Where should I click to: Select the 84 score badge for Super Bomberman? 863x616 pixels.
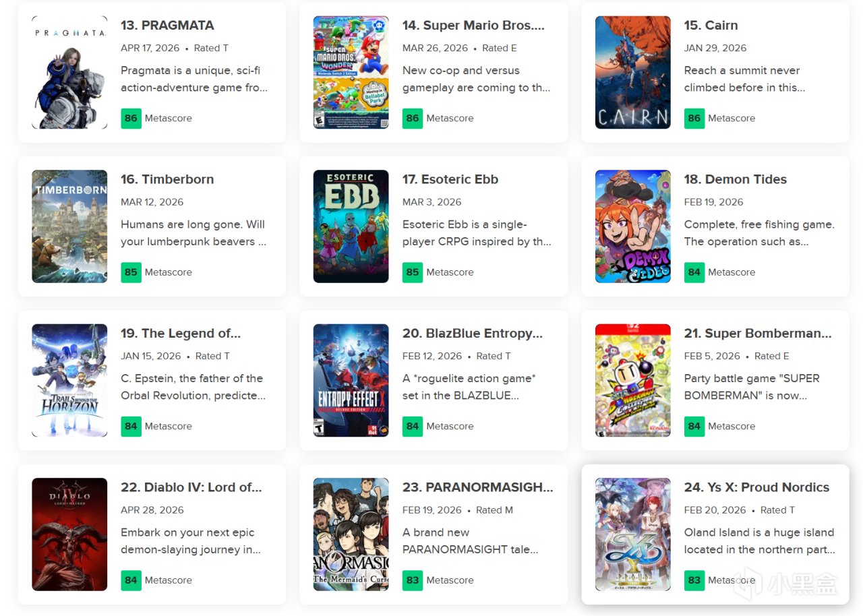(x=694, y=426)
